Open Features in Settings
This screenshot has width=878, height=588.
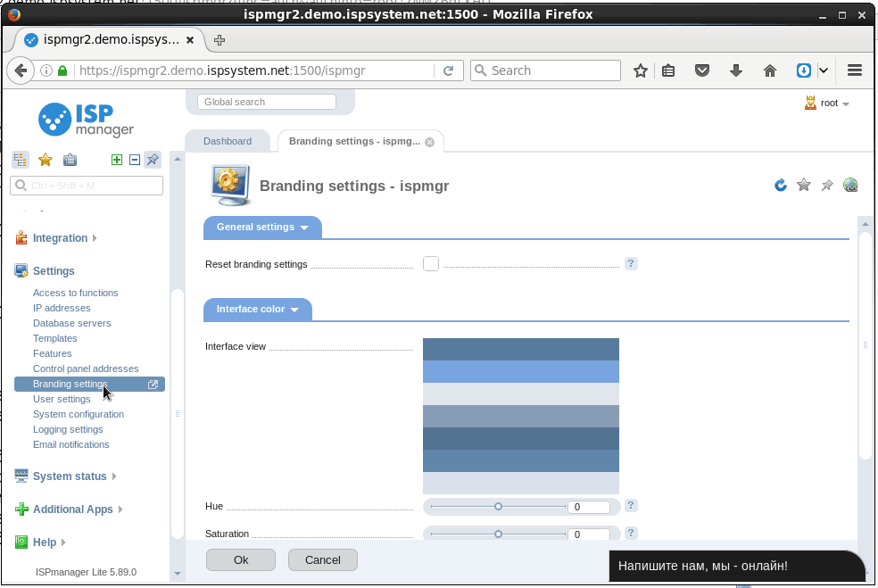coord(52,353)
